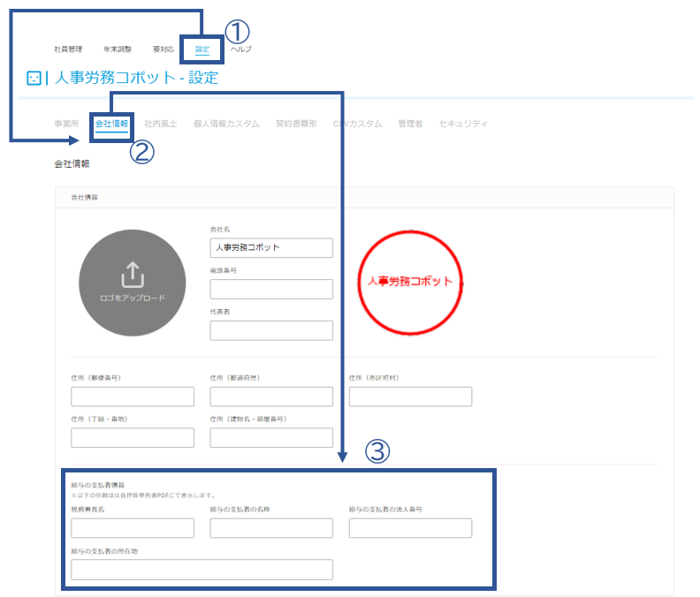This screenshot has width=700, height=597.
Task: Open the ヘルプ menu
Action: [x=241, y=49]
